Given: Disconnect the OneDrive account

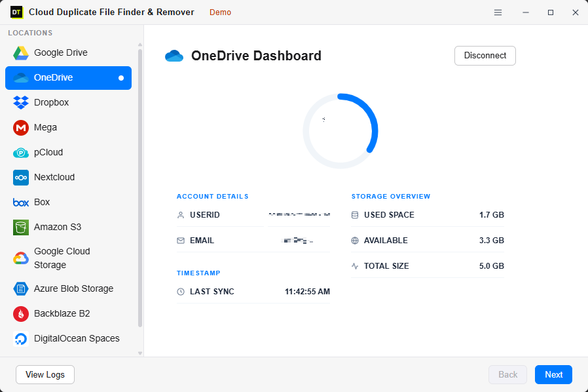Looking at the screenshot, I should click(x=485, y=56).
